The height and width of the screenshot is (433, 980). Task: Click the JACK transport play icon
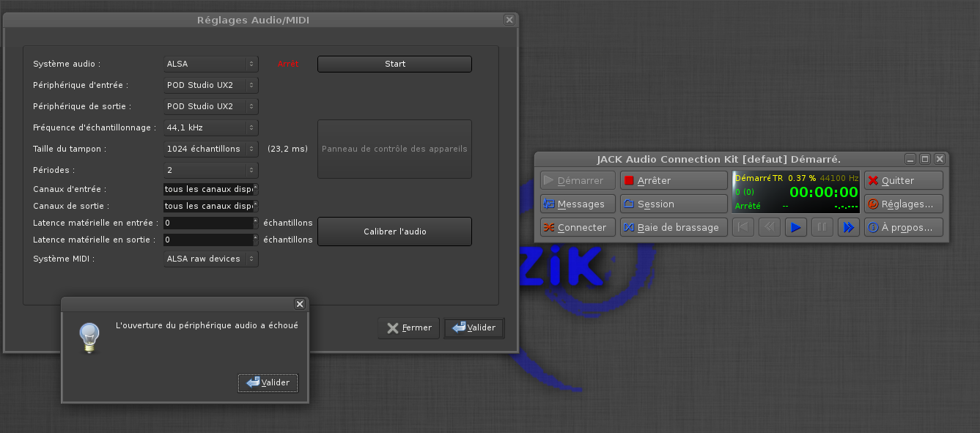796,227
